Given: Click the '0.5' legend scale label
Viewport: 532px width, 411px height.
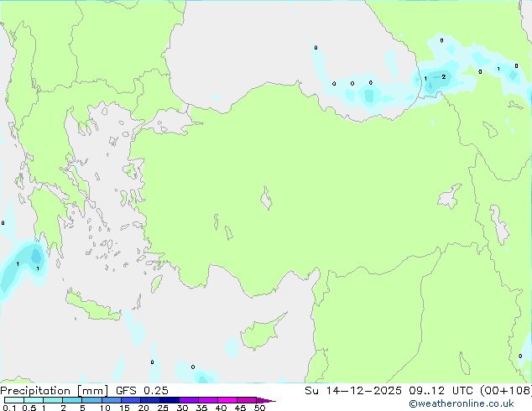Looking at the screenshot, I should (x=29, y=408).
